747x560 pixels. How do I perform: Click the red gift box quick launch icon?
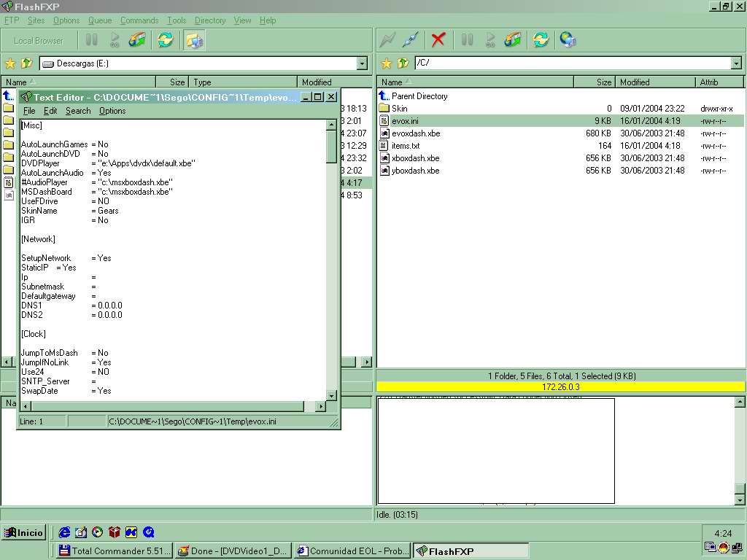pyautogui.click(x=115, y=532)
